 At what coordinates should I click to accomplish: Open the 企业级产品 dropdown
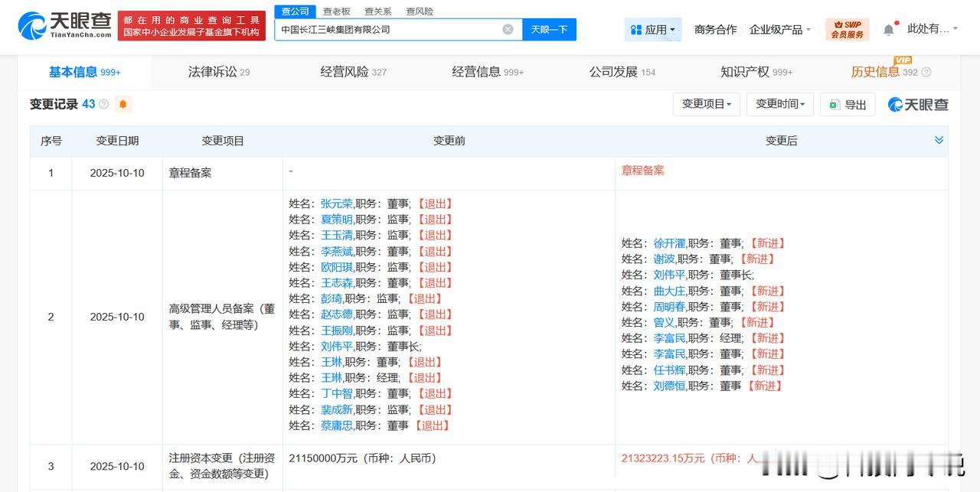click(781, 29)
